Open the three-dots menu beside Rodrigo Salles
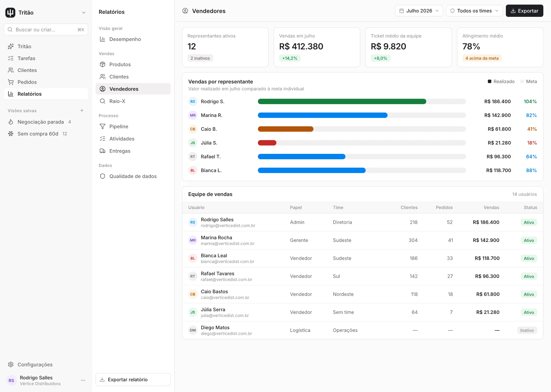This screenshot has width=551, height=392. coord(83,380)
